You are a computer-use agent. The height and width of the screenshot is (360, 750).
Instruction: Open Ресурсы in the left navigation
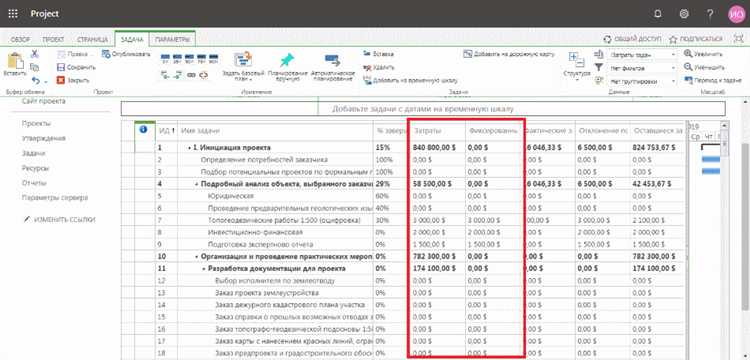(35, 168)
